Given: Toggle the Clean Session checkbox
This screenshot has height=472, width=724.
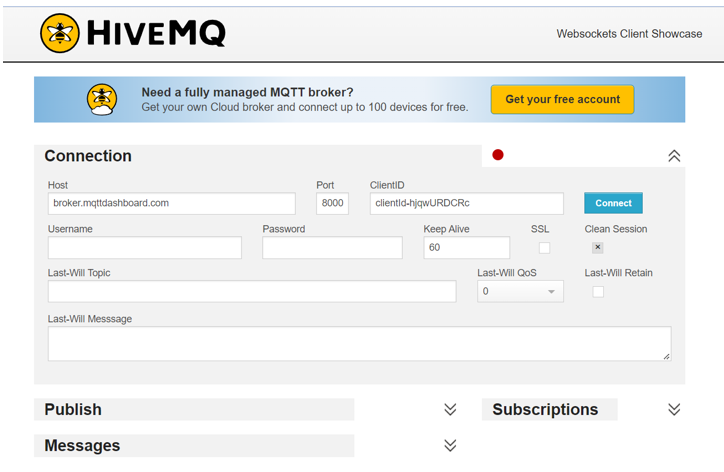Looking at the screenshot, I should coord(598,248).
